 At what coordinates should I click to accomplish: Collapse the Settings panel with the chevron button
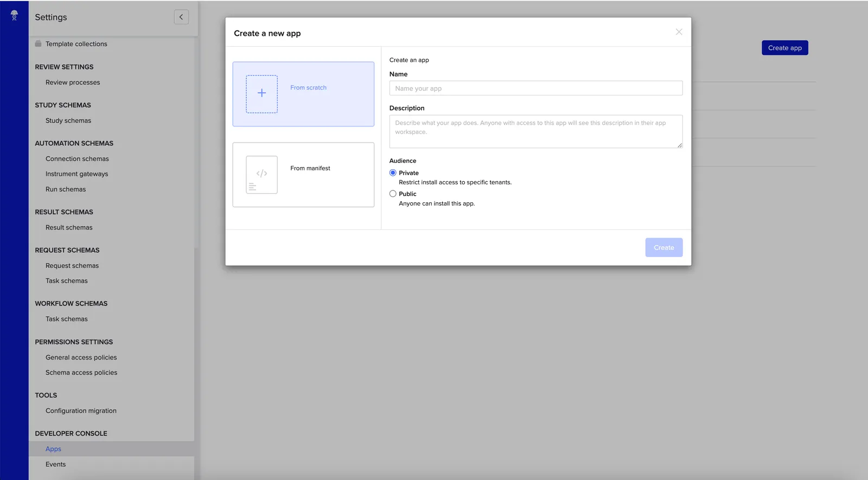[x=181, y=17]
